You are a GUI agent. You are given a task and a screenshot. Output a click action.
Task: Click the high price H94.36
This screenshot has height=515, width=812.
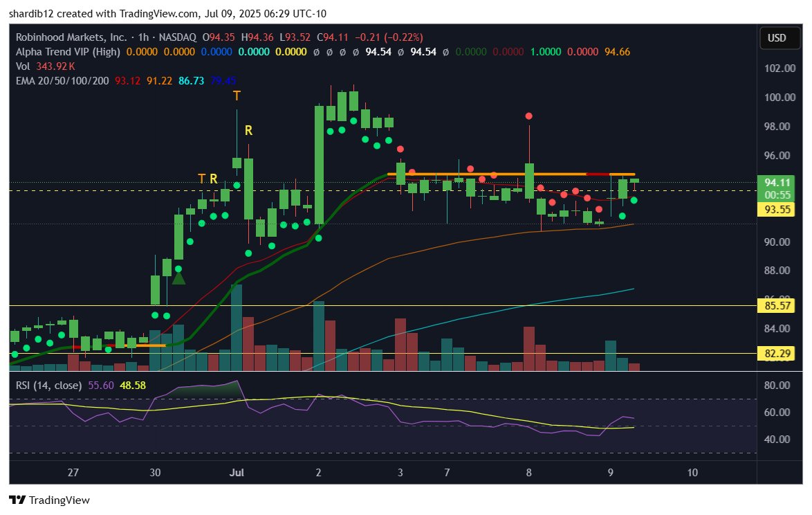point(257,37)
